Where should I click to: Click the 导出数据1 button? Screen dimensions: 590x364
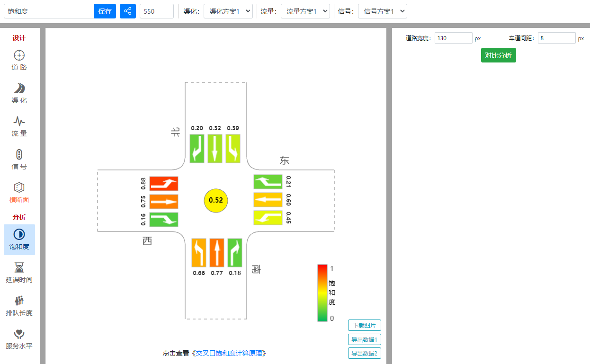pos(365,339)
